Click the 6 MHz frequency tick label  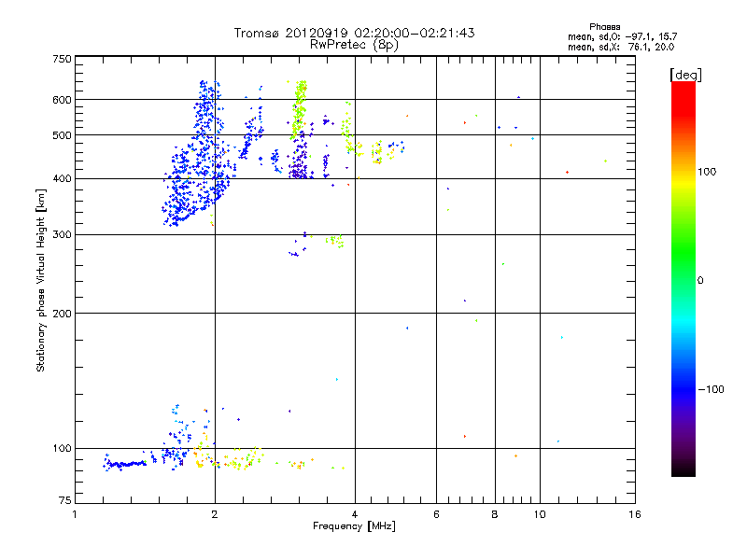436,514
